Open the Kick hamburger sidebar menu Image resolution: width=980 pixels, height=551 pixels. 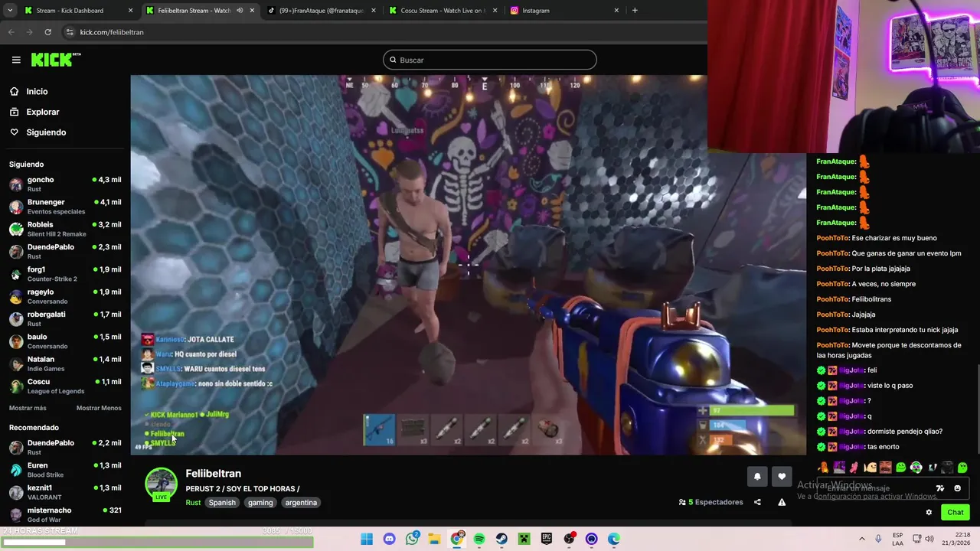pyautogui.click(x=16, y=60)
